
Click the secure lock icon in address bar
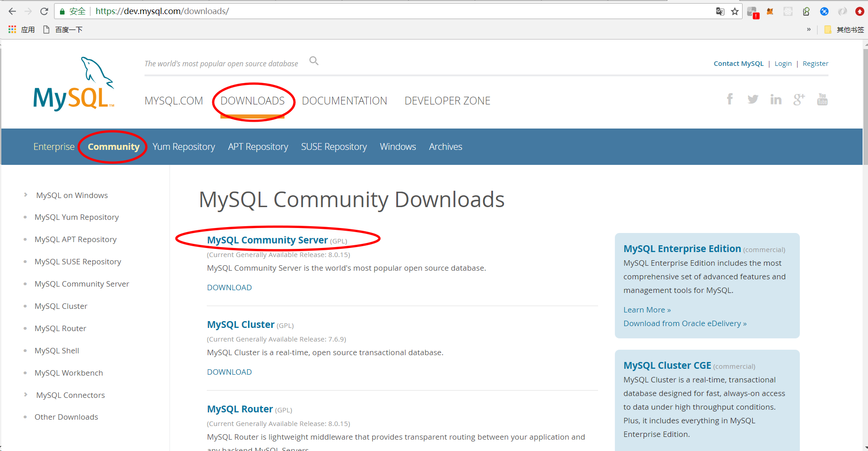coord(62,11)
